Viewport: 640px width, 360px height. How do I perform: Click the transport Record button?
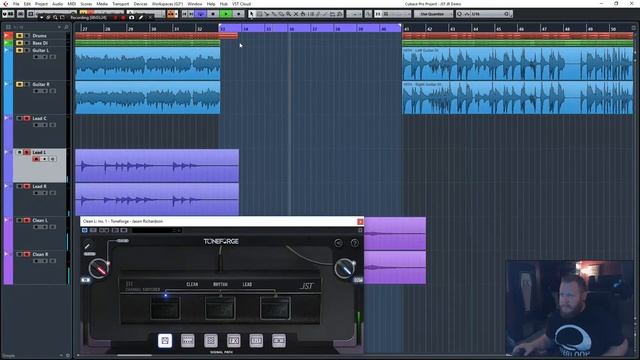pos(238,14)
